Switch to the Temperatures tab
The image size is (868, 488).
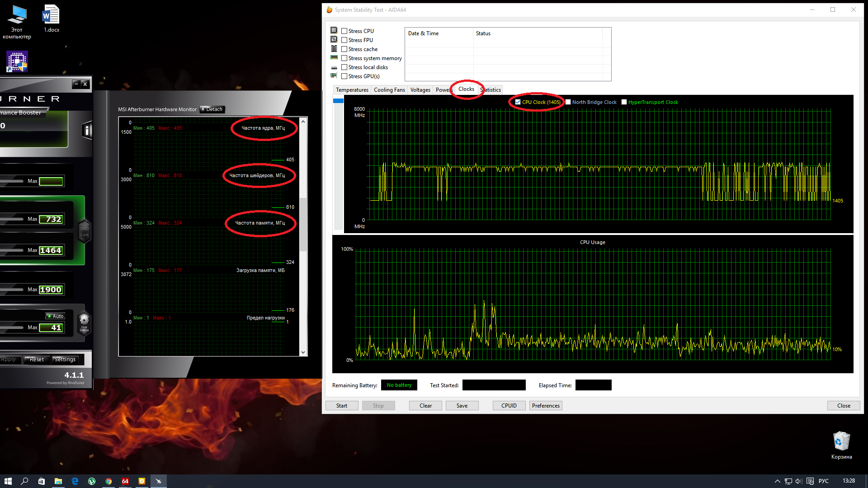352,90
